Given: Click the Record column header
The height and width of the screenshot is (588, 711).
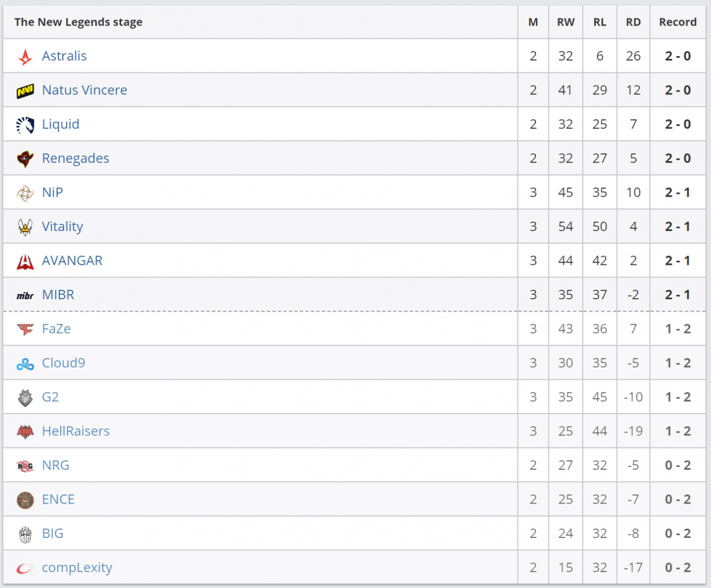Looking at the screenshot, I should pos(678,22).
